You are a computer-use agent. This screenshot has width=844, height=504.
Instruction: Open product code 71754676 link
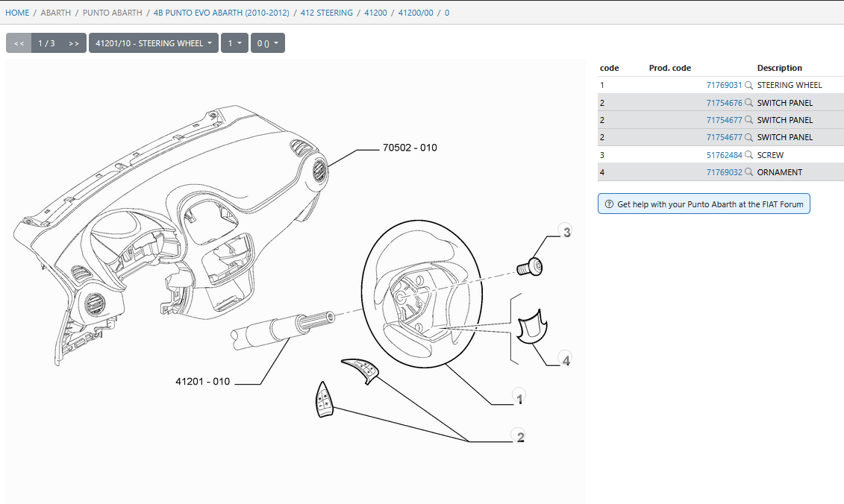[724, 103]
